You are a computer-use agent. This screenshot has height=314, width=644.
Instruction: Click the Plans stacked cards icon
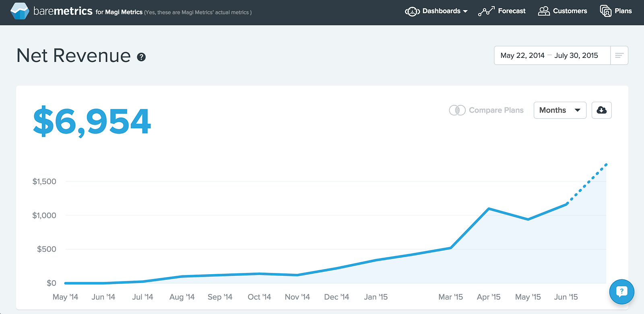pyautogui.click(x=605, y=11)
